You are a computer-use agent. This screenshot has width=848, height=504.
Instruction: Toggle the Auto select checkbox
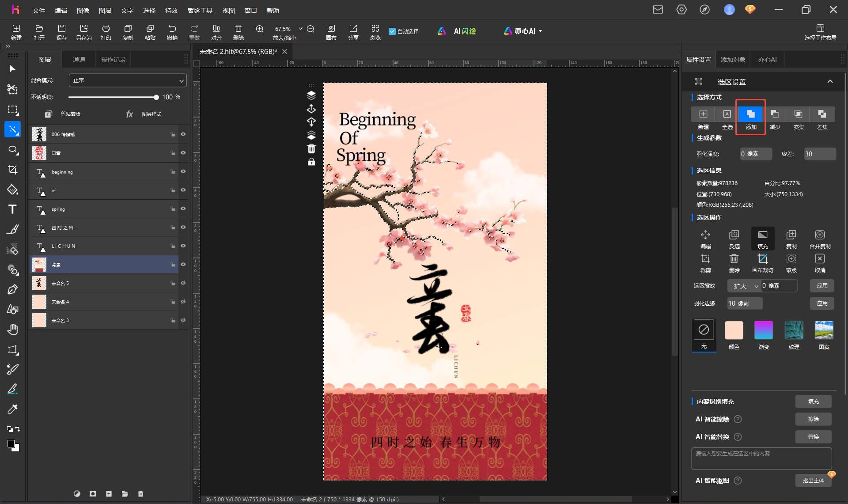392,31
